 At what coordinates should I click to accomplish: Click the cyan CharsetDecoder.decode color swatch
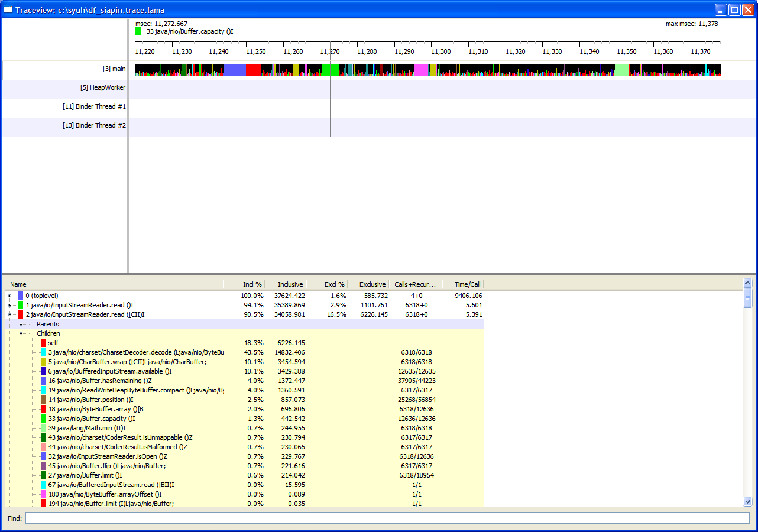(x=43, y=352)
